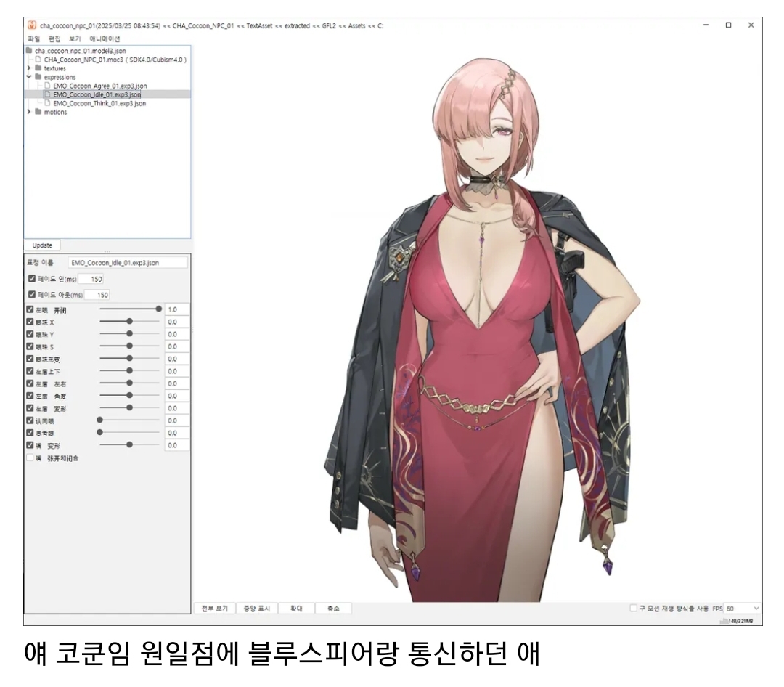Click the 0.0 value field of 嘴 变形
Viewport: 784px width, 687px height.
(x=177, y=445)
